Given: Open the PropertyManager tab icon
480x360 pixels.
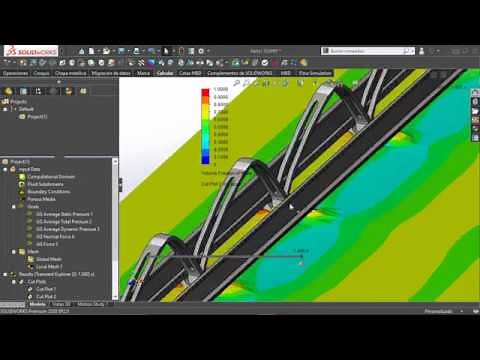Looking at the screenshot, I should (x=23, y=91).
